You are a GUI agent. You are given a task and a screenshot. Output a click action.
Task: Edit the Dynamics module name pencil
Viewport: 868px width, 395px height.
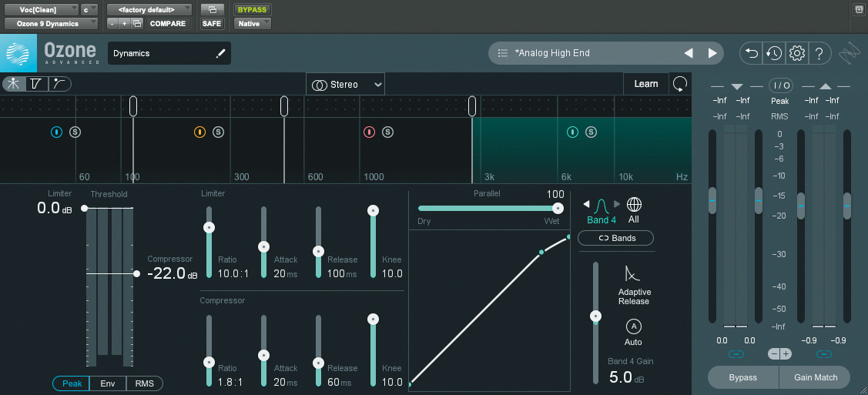221,53
